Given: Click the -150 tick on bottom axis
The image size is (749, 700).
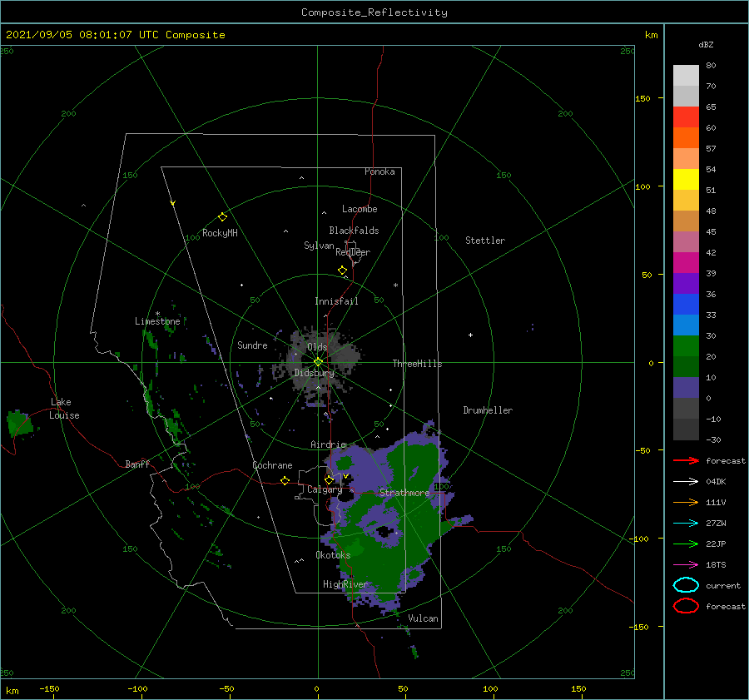Looking at the screenshot, I should coord(49,688).
